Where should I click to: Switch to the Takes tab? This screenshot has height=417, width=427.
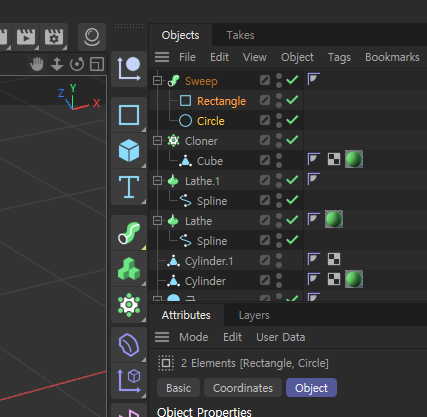click(240, 35)
